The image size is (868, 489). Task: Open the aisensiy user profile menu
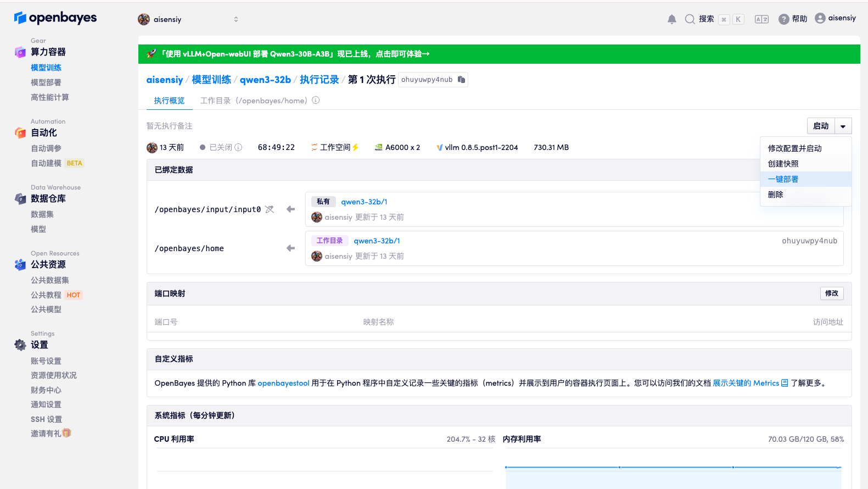[835, 18]
